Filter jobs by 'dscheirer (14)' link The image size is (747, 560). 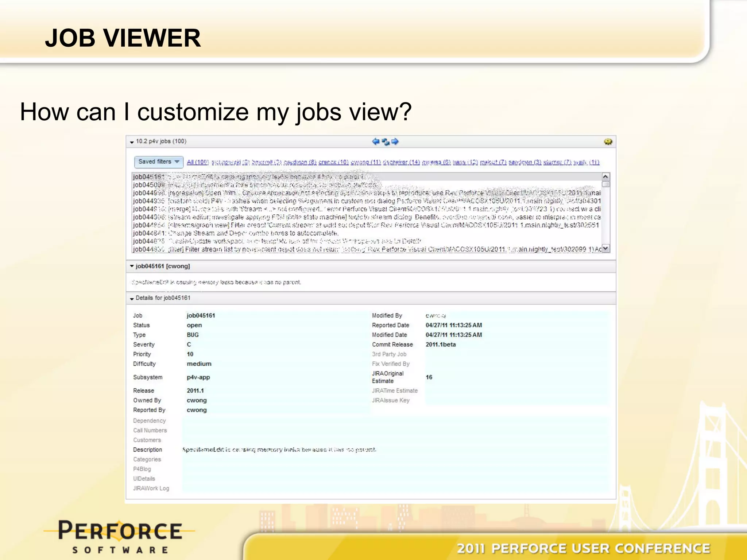pos(401,162)
